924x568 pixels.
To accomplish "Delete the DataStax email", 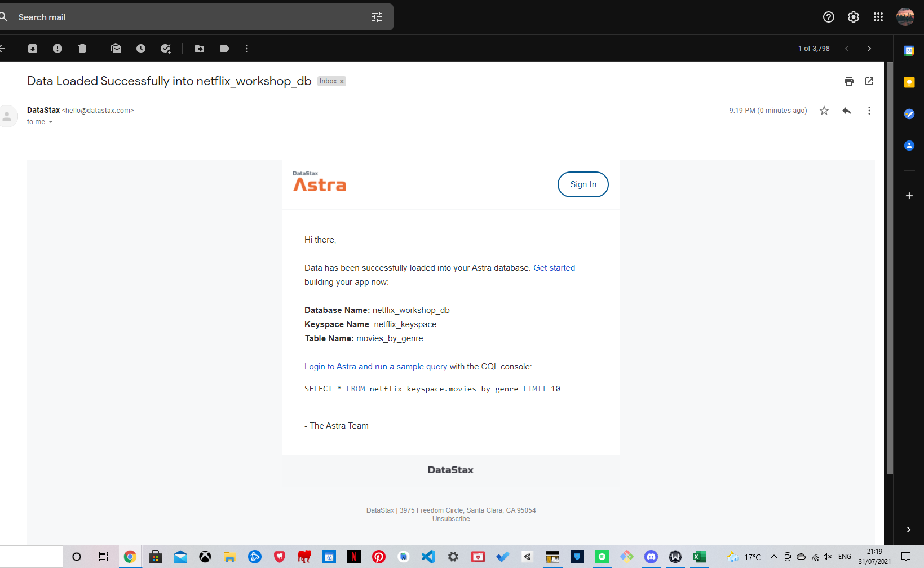I will click(x=82, y=49).
